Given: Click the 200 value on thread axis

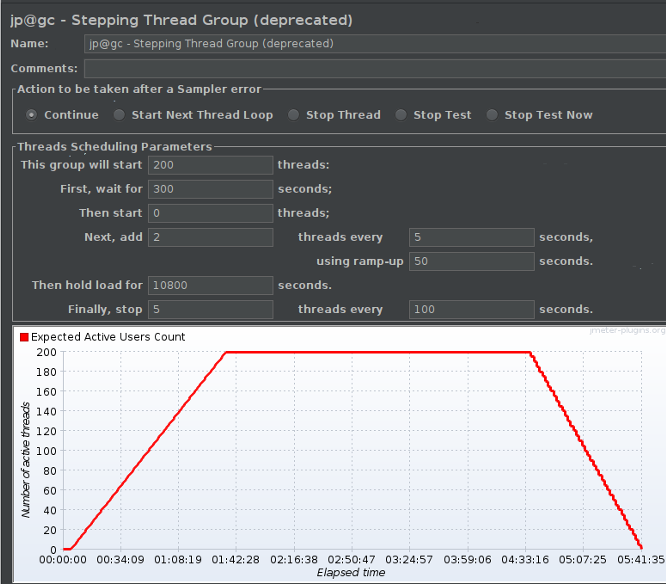Looking at the screenshot, I should [x=46, y=352].
